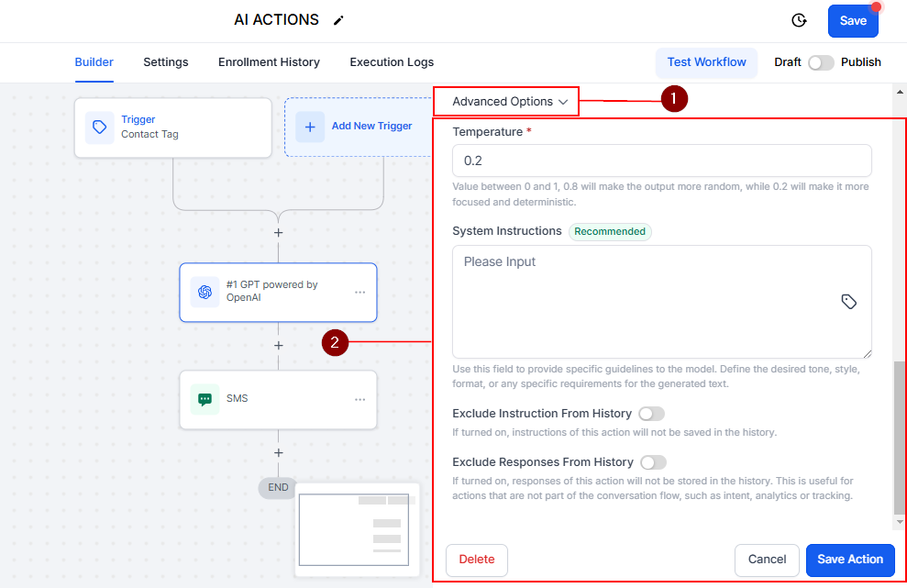Image resolution: width=907 pixels, height=588 pixels.
Task: Cancel the action edits
Action: click(x=767, y=560)
